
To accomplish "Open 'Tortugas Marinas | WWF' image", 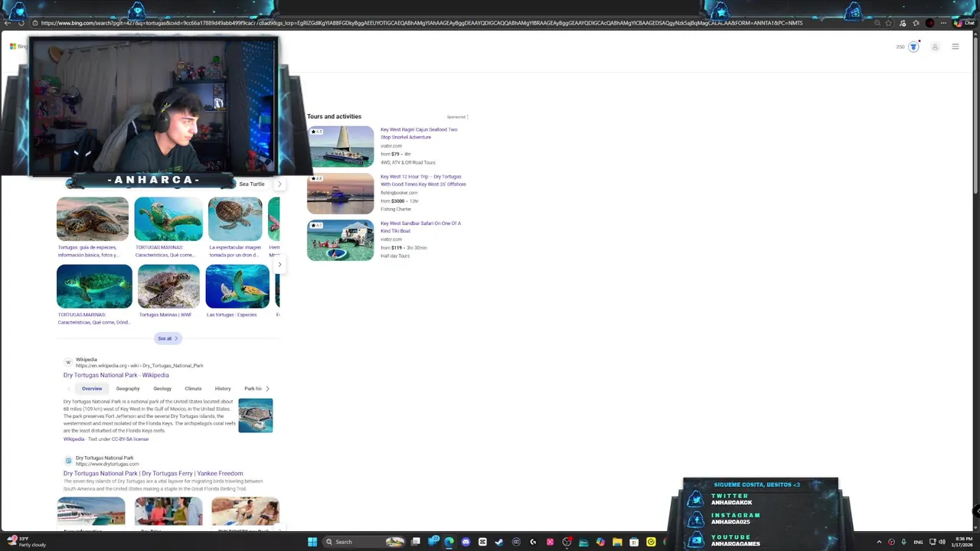I will coord(168,286).
